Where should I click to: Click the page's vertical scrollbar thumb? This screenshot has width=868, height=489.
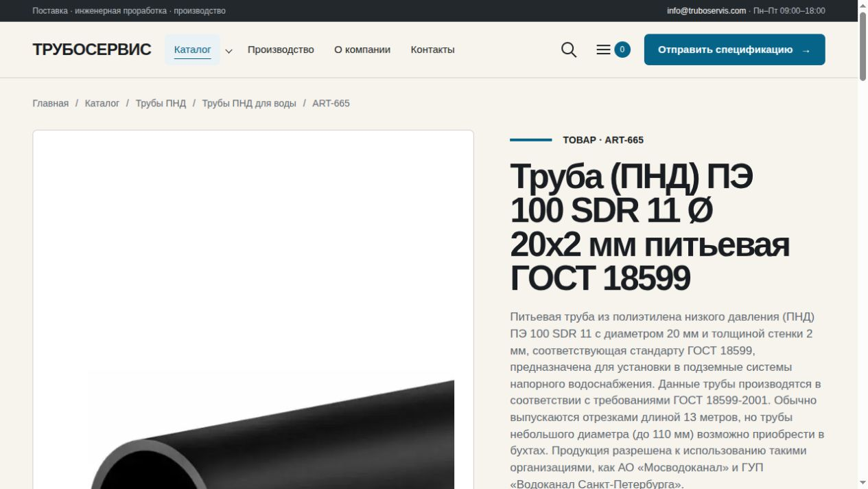coord(863,46)
